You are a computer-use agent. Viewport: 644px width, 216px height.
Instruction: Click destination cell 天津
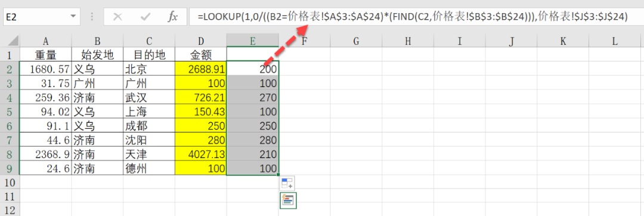(x=148, y=153)
